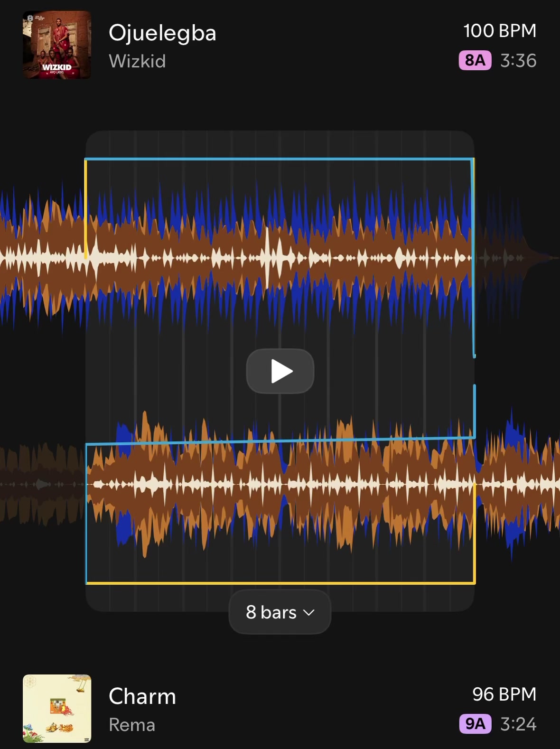Click the Charm track title
The height and width of the screenshot is (749, 560).
(x=142, y=696)
